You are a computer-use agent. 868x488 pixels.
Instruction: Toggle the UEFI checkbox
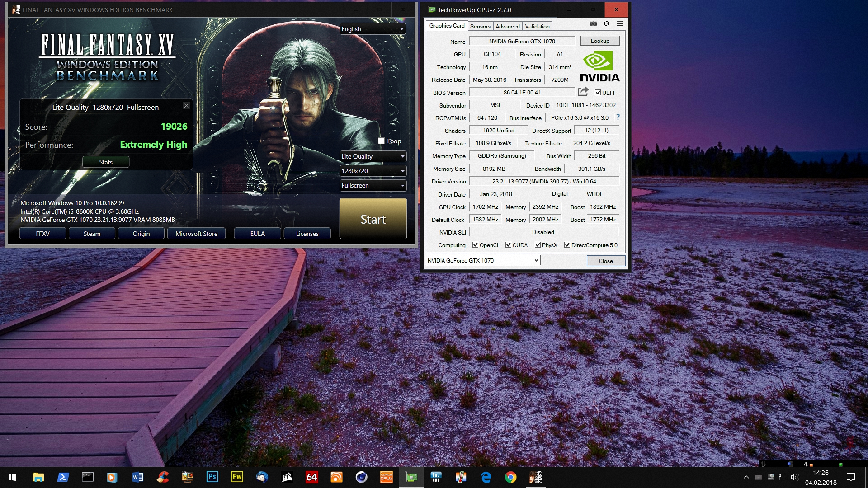[598, 93]
